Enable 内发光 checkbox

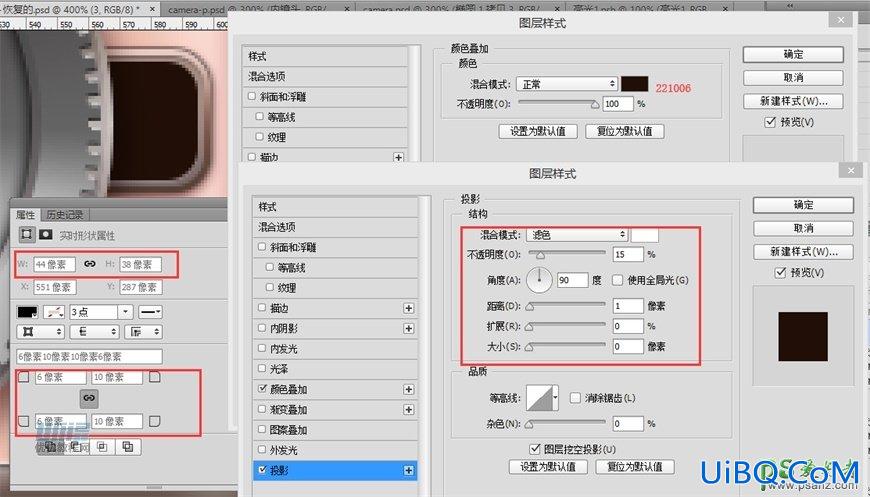tap(262, 348)
